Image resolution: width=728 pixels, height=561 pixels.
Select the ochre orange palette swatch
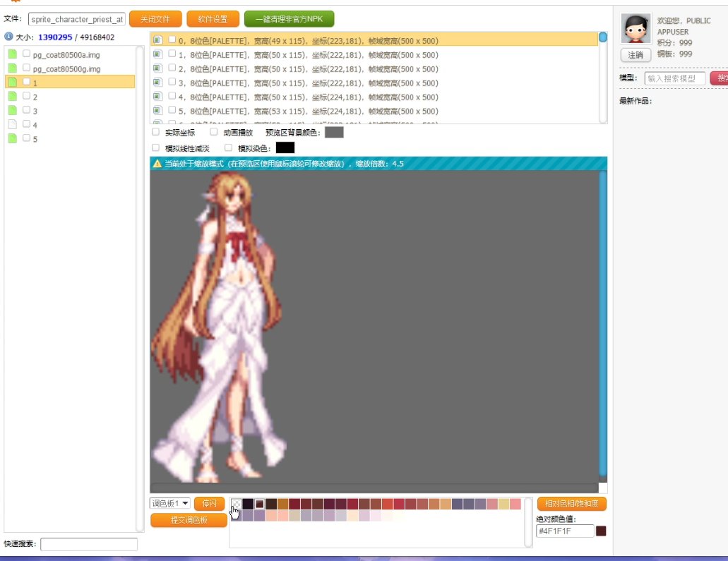coord(282,504)
